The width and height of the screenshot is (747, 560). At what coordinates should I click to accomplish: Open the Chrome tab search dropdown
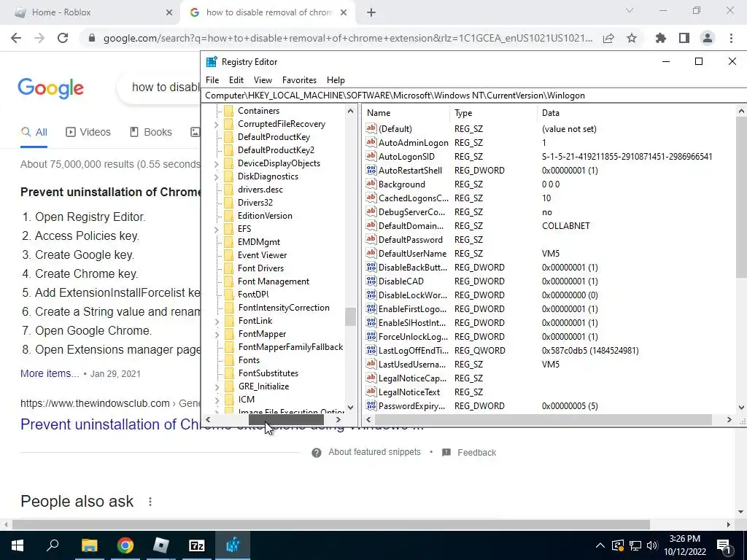[x=630, y=10]
